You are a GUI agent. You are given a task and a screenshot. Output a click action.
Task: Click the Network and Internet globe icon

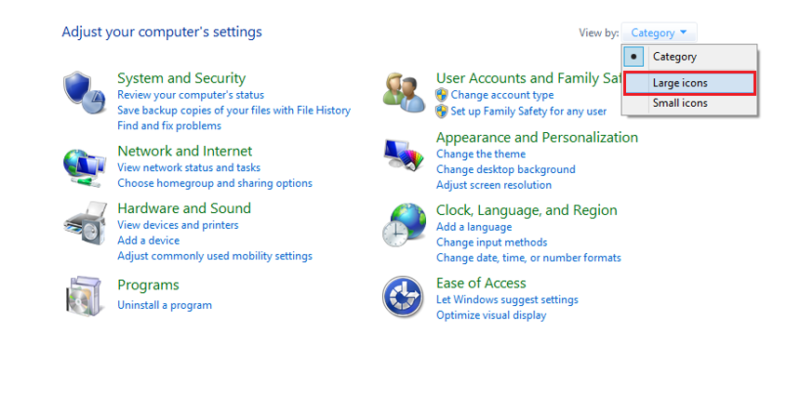tap(84, 163)
